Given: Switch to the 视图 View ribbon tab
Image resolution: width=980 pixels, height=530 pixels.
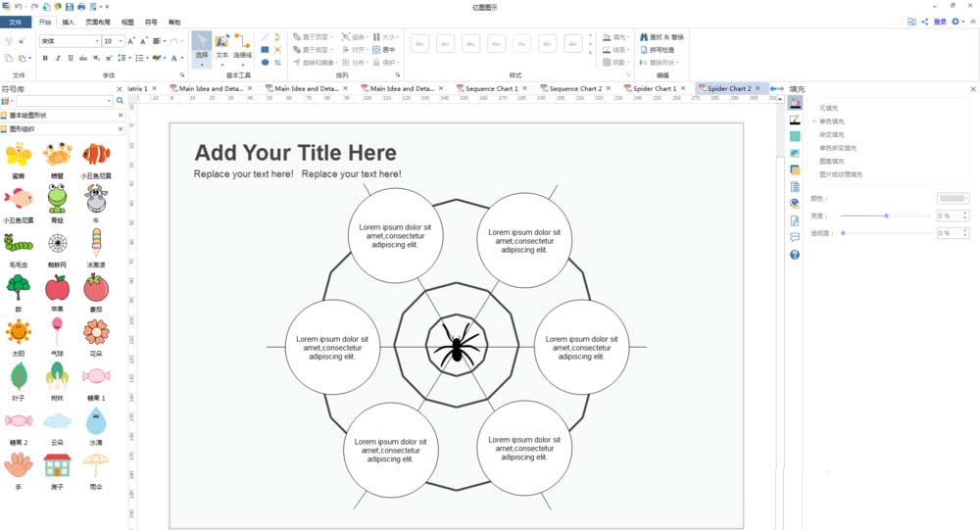Looking at the screenshot, I should point(127,22).
